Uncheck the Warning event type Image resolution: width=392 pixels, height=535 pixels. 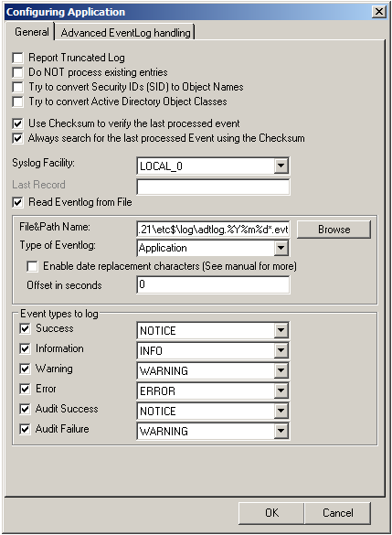coord(25,369)
